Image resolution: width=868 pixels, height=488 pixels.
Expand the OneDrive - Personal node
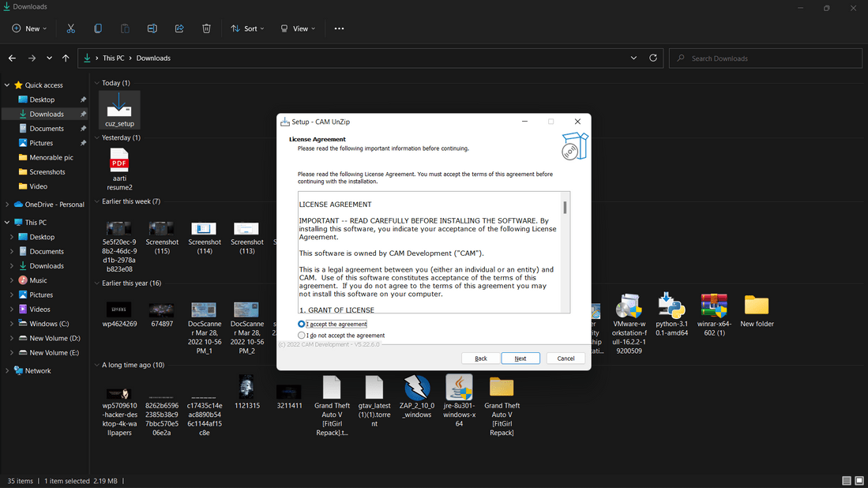7,205
